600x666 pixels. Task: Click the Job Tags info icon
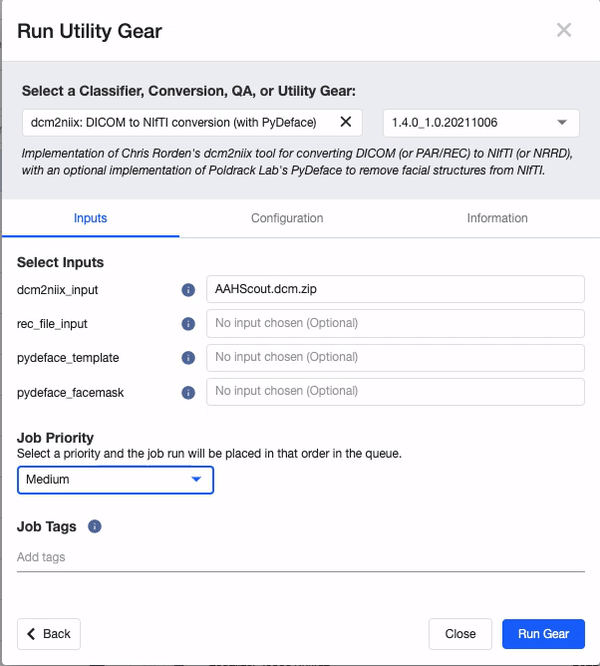[x=95, y=526]
